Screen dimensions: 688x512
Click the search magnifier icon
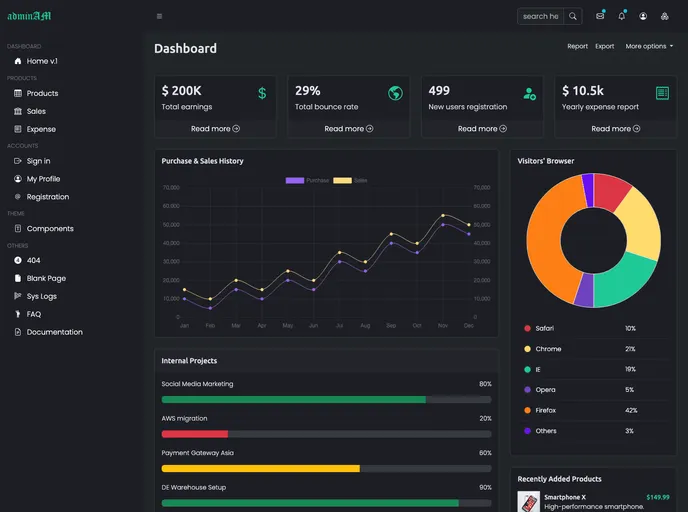[x=573, y=16]
